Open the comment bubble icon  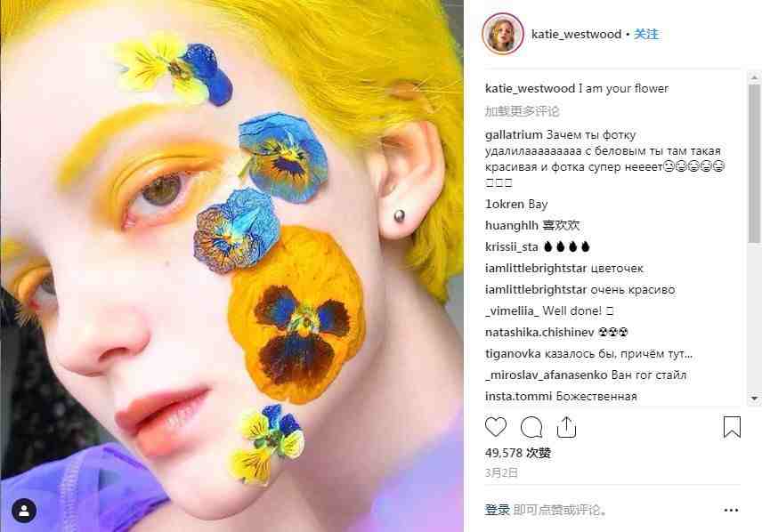tap(531, 427)
